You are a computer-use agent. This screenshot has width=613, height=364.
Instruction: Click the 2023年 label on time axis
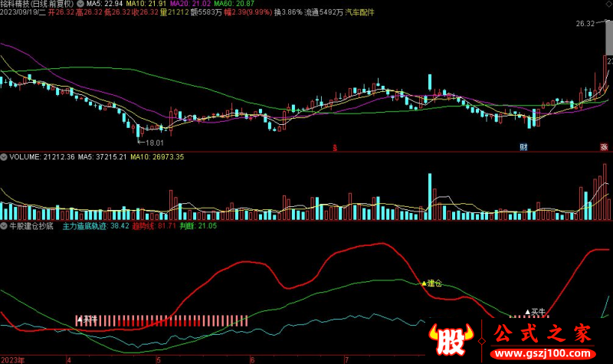[12, 360]
